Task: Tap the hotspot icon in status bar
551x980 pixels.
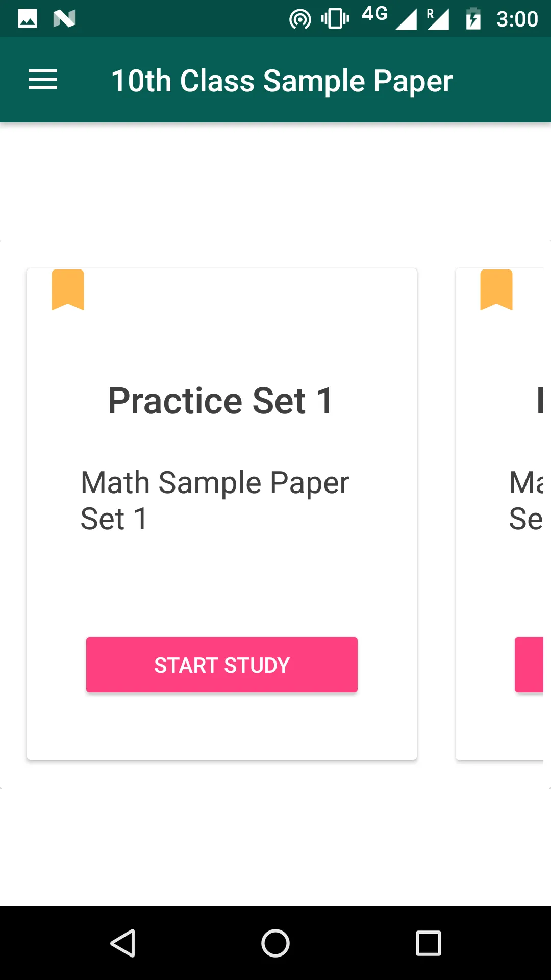Action: (x=300, y=19)
